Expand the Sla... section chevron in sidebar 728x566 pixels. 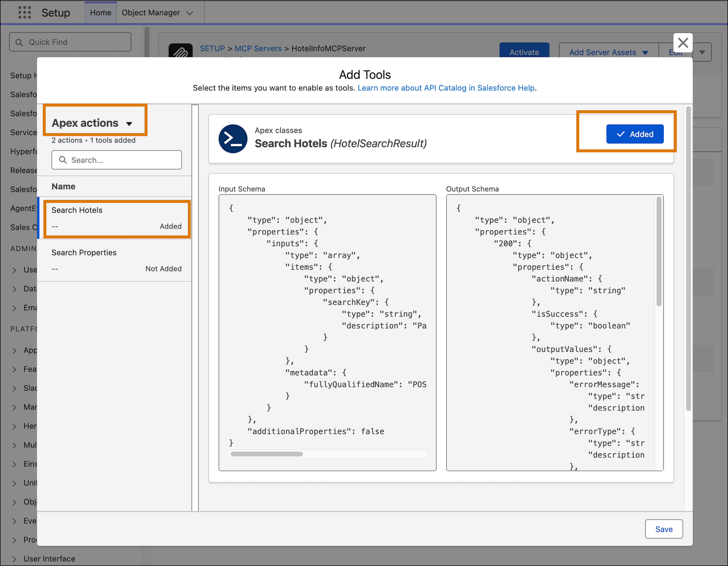tap(14, 388)
